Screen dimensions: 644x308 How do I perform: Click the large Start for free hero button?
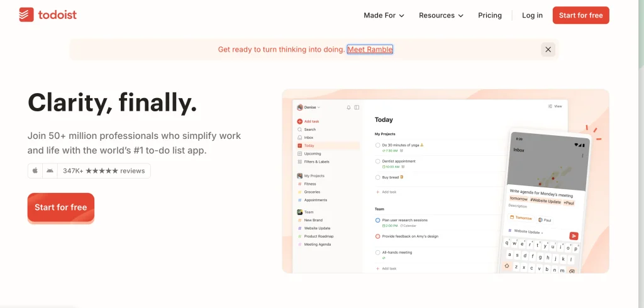(x=61, y=207)
